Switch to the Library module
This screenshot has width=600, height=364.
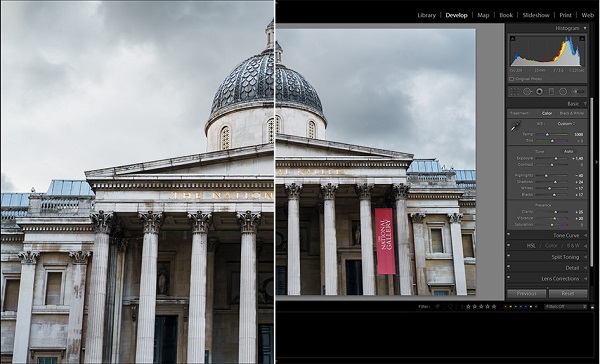(x=427, y=15)
